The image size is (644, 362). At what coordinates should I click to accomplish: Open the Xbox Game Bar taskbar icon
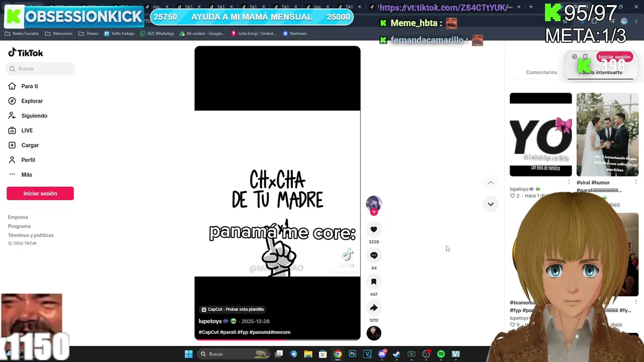pyautogui.click(x=412, y=354)
